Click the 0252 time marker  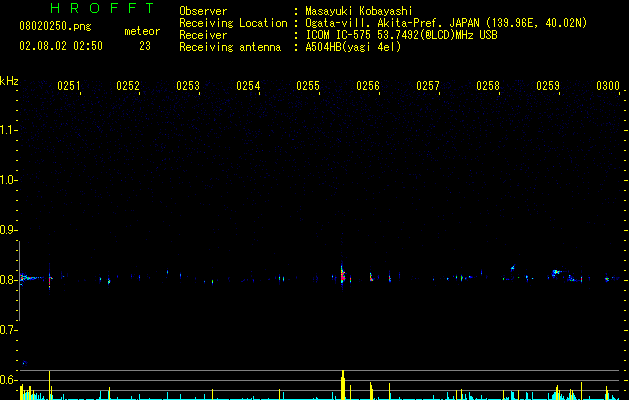coord(128,85)
